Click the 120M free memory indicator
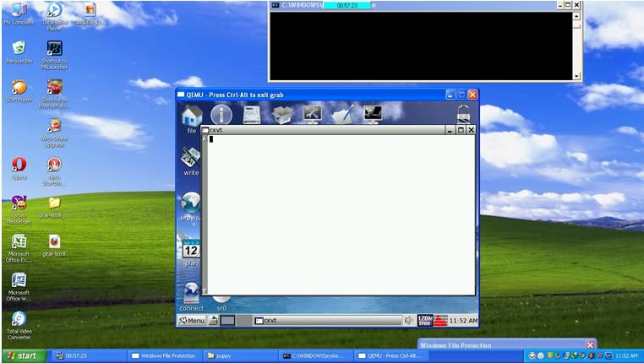Screen dimensions: 644x363 (x=424, y=320)
